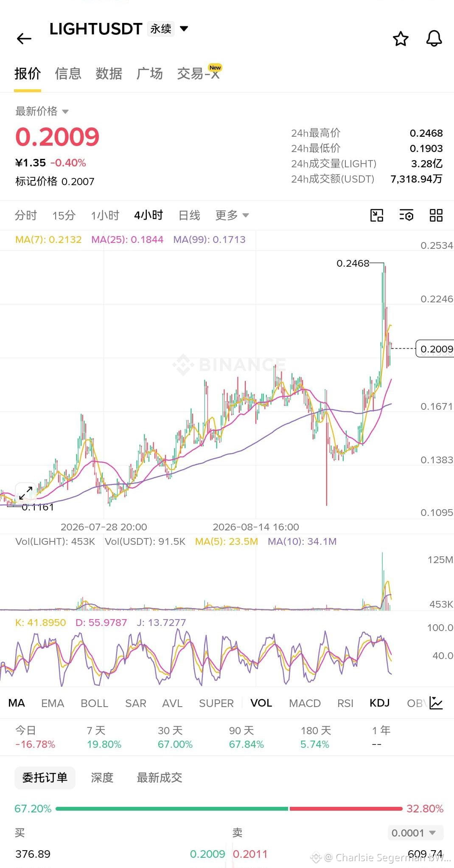Select the 15分 timeframe
Screen dimensions: 454x868
click(64, 215)
